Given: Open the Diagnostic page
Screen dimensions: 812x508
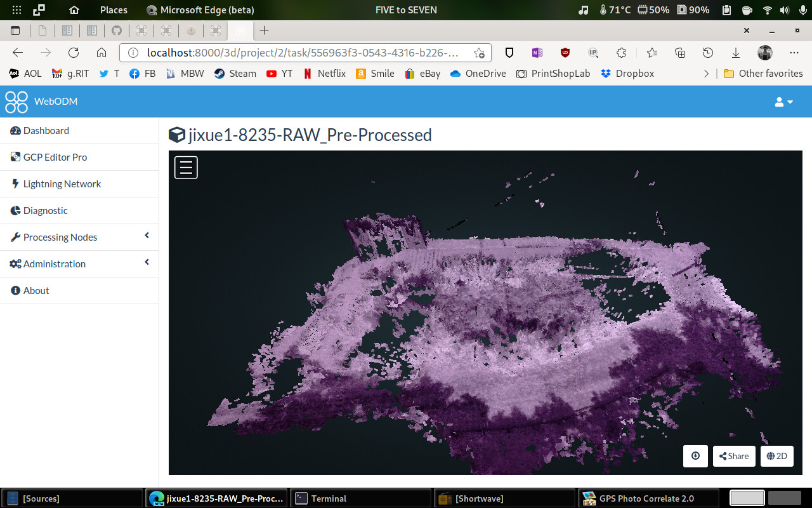Looking at the screenshot, I should tap(45, 211).
